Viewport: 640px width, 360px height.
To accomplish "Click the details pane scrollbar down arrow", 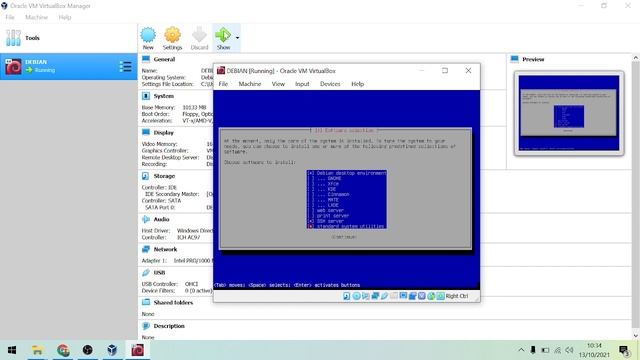I will 636,336.
